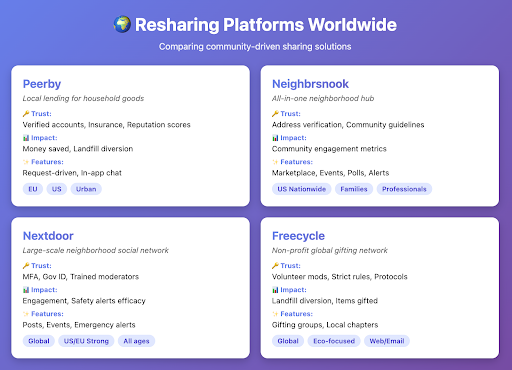
Task: Click 'MFA, Gov ID, Trained moderators' text
Action: (x=81, y=277)
